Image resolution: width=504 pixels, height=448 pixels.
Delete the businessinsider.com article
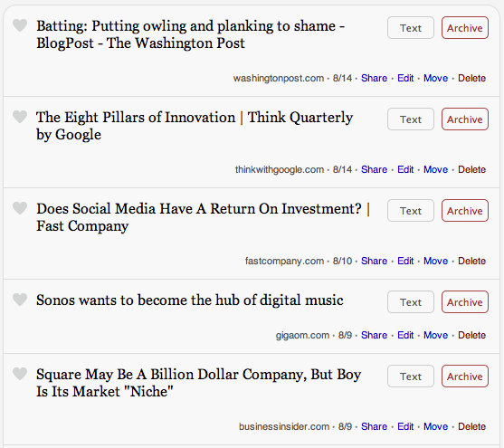pos(471,426)
